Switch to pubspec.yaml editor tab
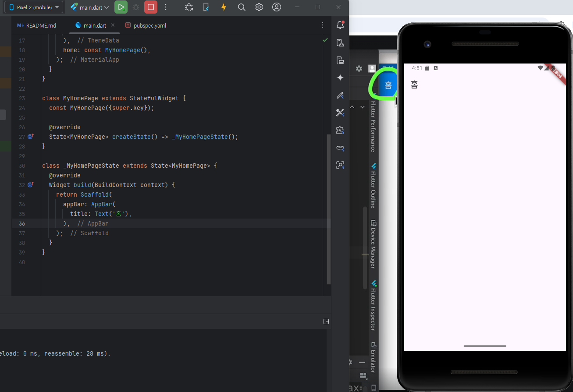573x392 pixels. click(x=146, y=25)
